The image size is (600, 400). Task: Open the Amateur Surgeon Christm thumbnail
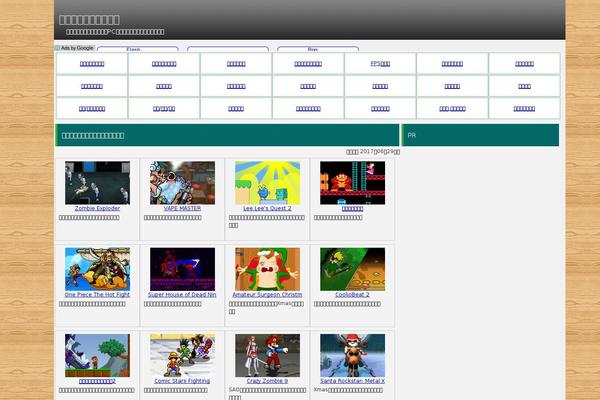point(267,269)
